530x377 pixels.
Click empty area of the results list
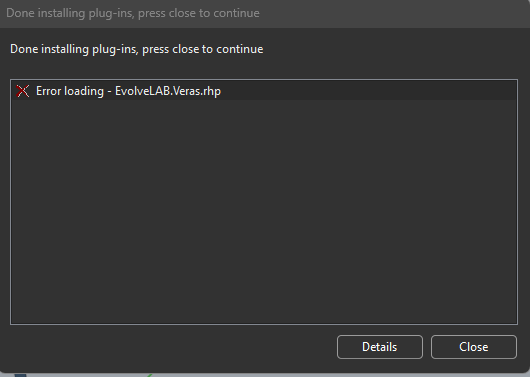click(264, 211)
